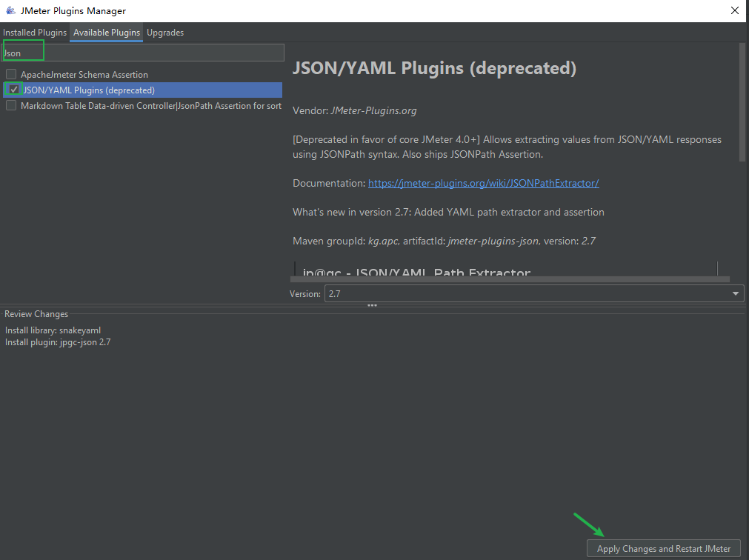Click the vertical scrollbar of the description pane
Viewport: 749px width, 560px height.
point(742,103)
